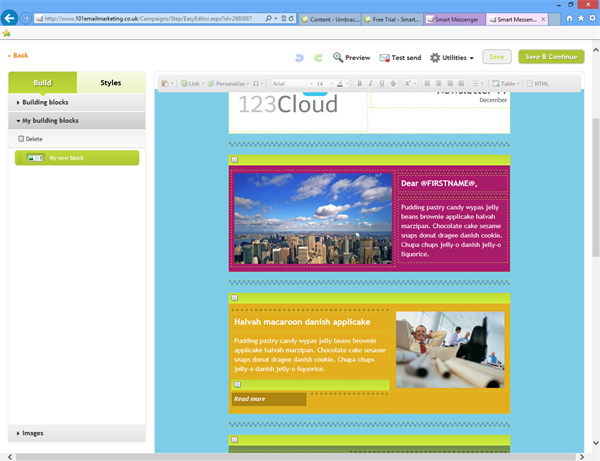Open the browser home icon
The width and height of the screenshot is (600, 461).
[x=569, y=18]
